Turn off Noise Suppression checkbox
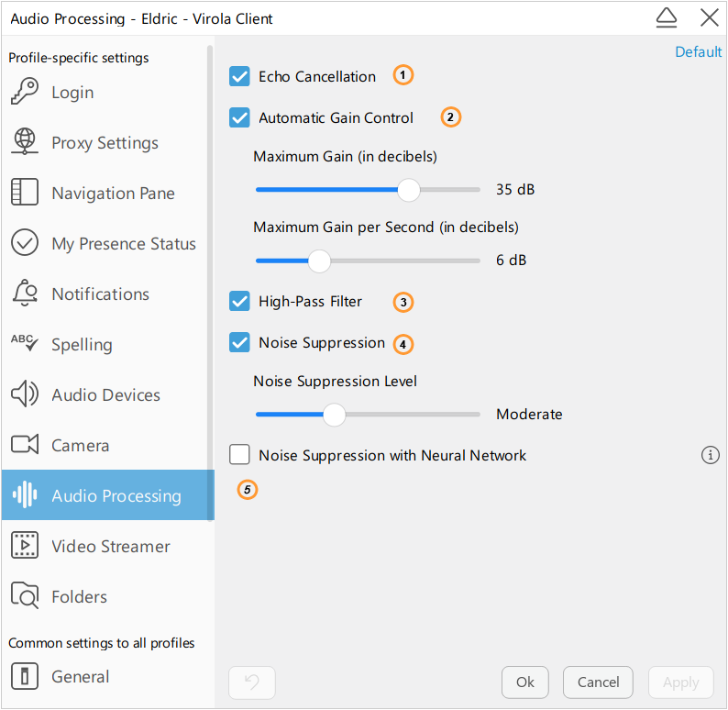The width and height of the screenshot is (728, 710). pos(239,343)
